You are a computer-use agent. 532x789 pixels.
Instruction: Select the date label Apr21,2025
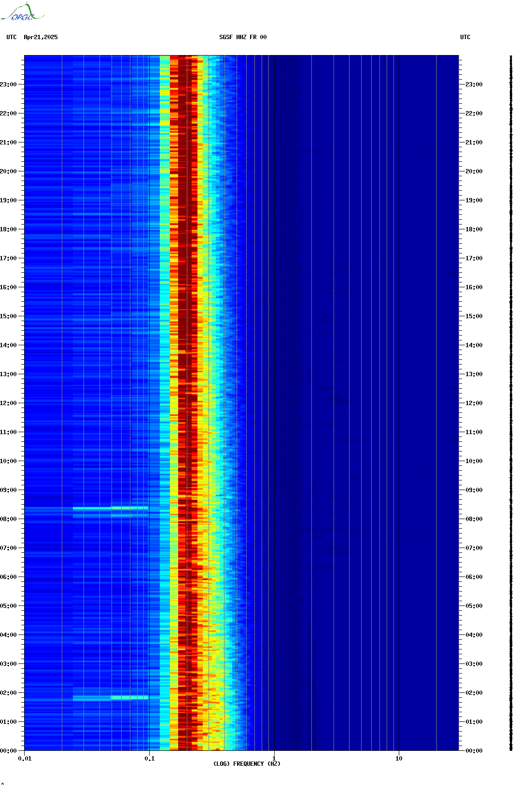[41, 37]
